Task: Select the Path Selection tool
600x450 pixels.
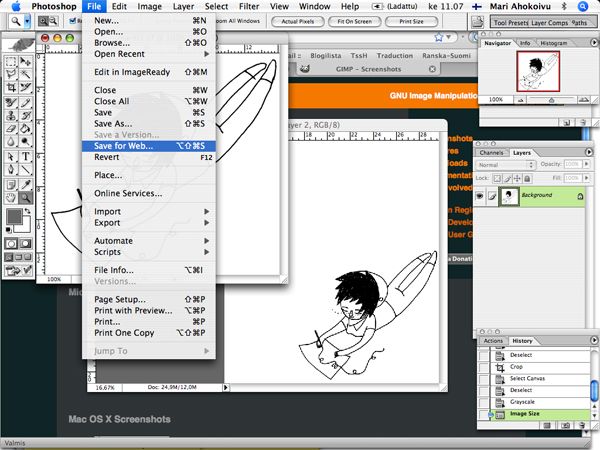Action: 11,156
